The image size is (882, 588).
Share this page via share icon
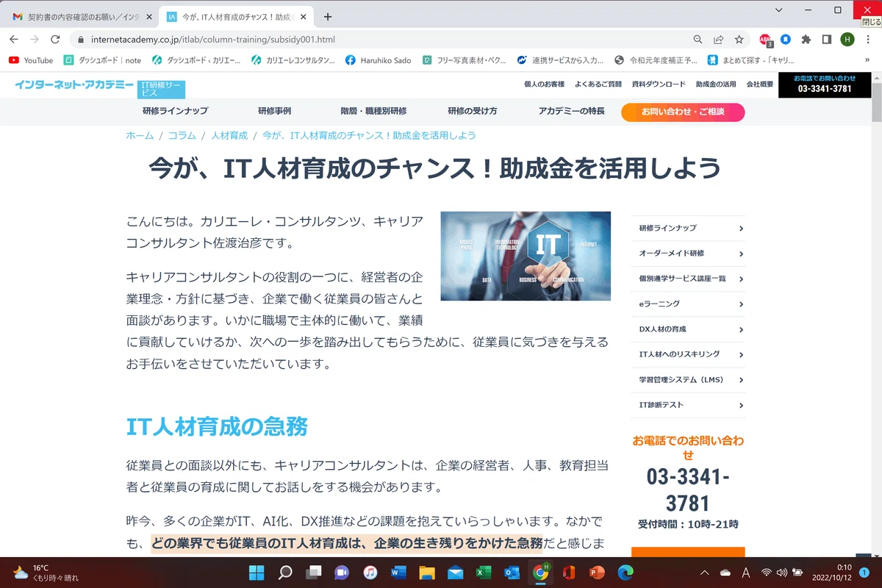pyautogui.click(x=719, y=39)
